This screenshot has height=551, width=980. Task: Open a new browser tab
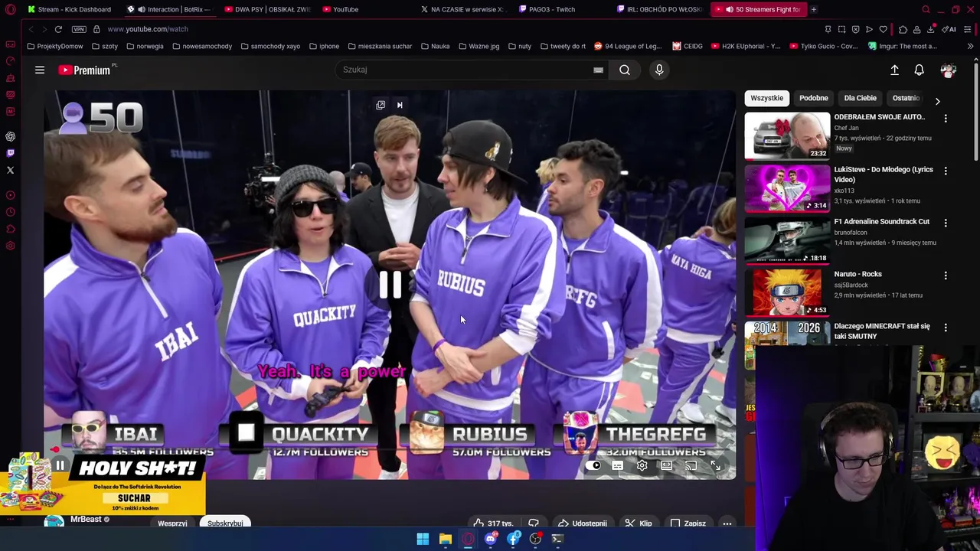[813, 9]
